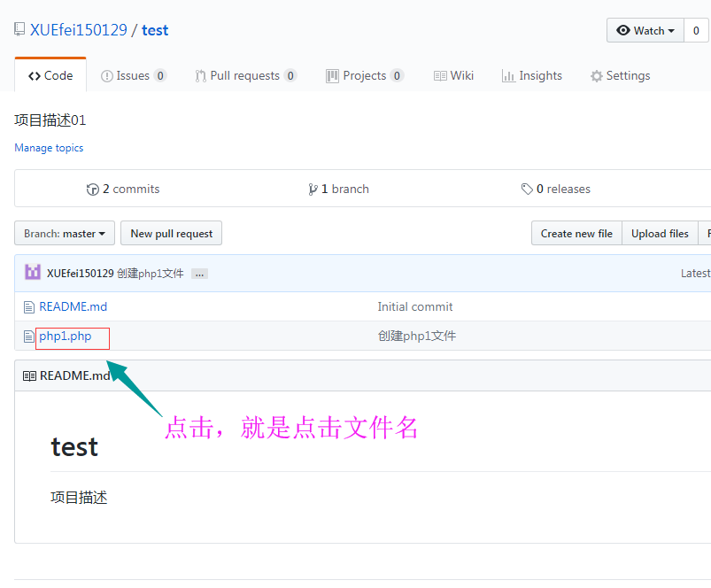Click the Latest commit label in commit bar
This screenshot has width=711, height=588.
[x=696, y=274]
